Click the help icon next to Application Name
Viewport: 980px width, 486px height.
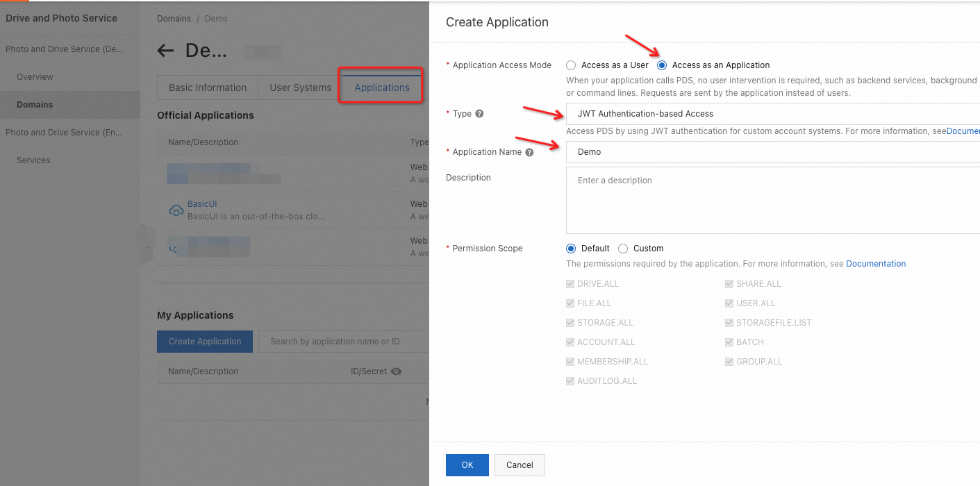[x=529, y=152]
